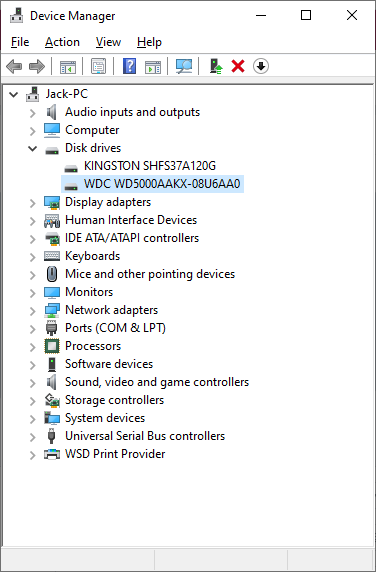Screen dimensions: 376x572
Task: Click the Disable device down-arrow icon
Action: (x=261, y=66)
